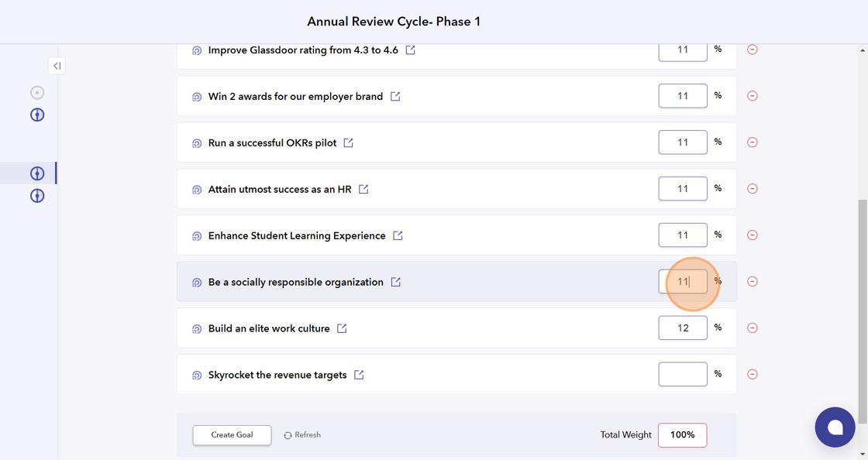Screen dimensions: 868x460
Task: Select the bottom compass step in sidebar
Action: tap(37, 196)
